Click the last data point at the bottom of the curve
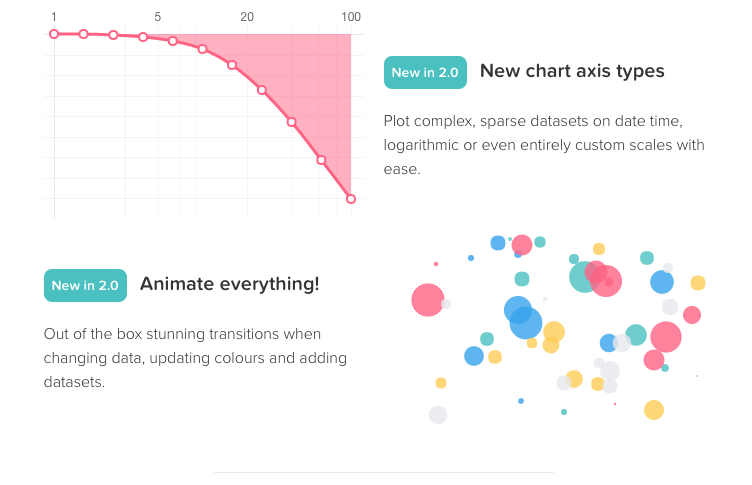 coord(351,199)
